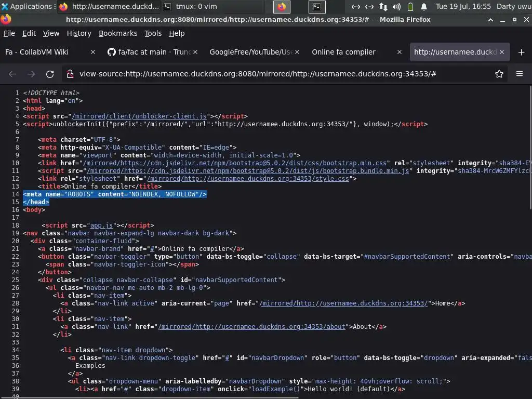
Task: Open the bootstrap.bundle.min.js link
Action: click(x=248, y=171)
